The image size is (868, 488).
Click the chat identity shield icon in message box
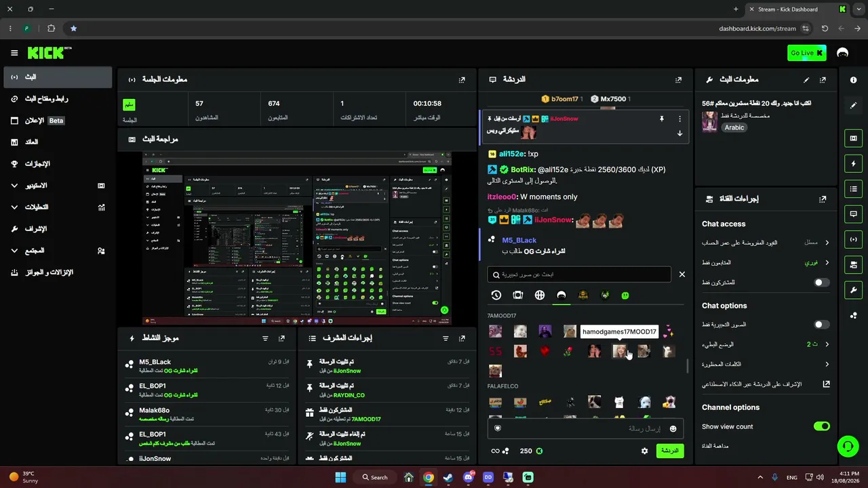(x=498, y=428)
